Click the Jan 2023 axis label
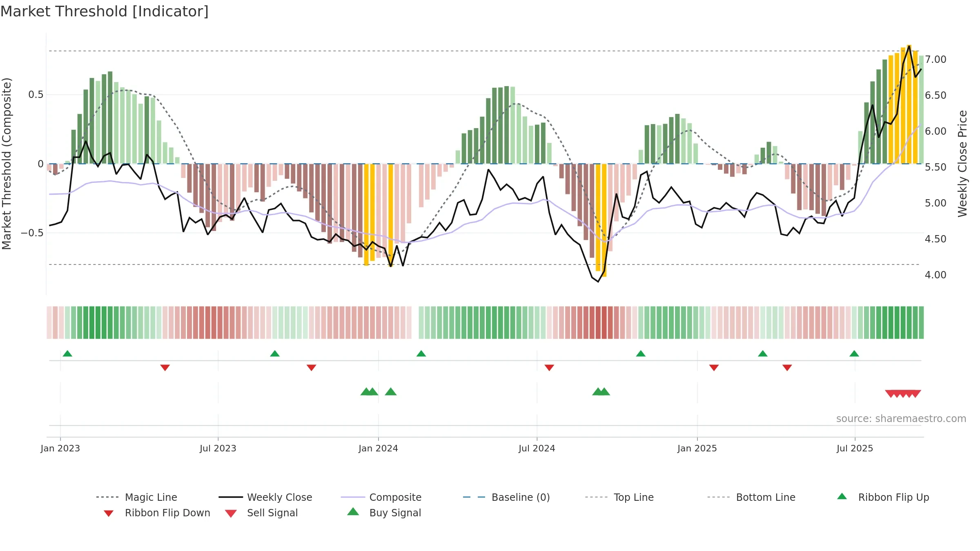Viewport: 980px width, 551px height. pos(60,449)
